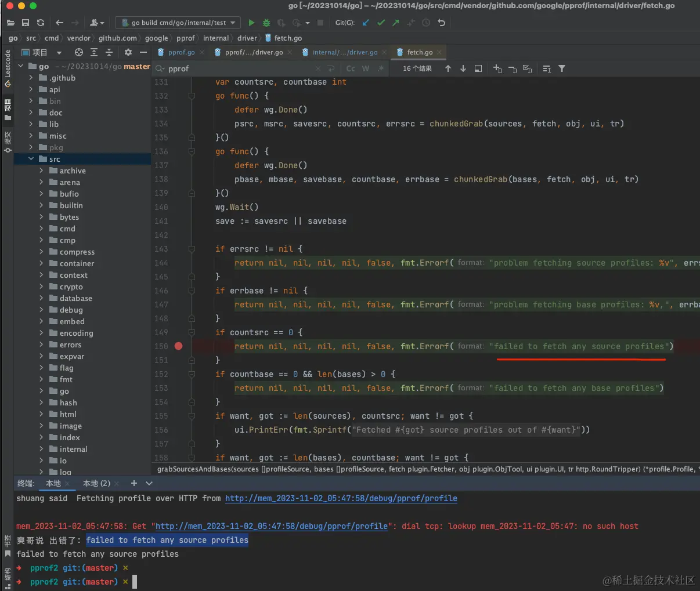This screenshot has width=700, height=591.
Task: Toggle whole words W option
Action: 366,68
